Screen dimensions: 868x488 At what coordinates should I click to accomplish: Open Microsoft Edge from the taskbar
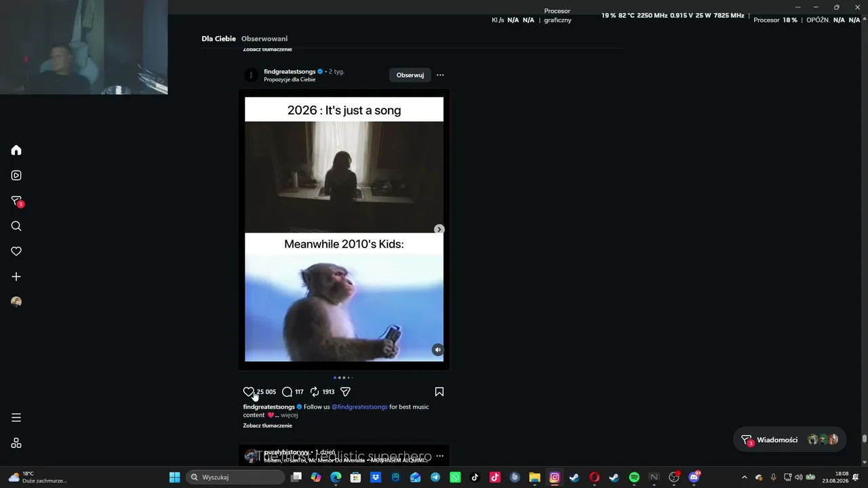(336, 477)
